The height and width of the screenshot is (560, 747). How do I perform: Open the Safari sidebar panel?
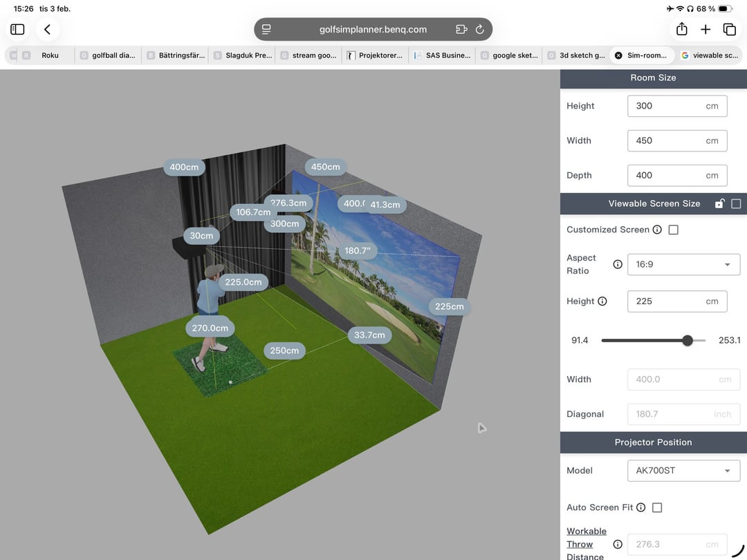click(17, 30)
